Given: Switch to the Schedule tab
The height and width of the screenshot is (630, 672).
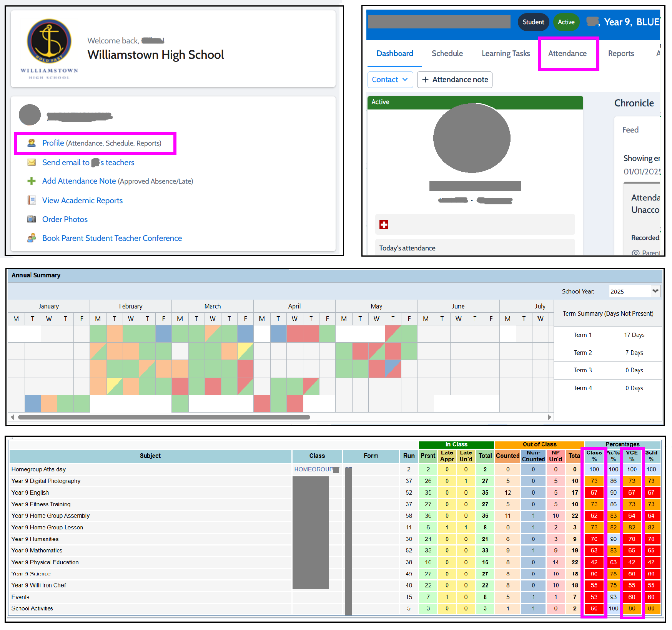Looking at the screenshot, I should tap(447, 53).
